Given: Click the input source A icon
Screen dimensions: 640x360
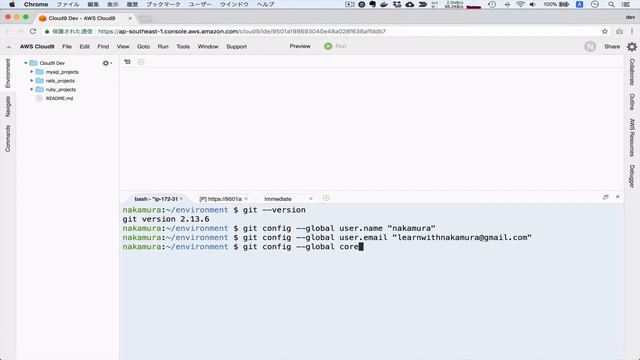Looking at the screenshot, I should tap(580, 4).
